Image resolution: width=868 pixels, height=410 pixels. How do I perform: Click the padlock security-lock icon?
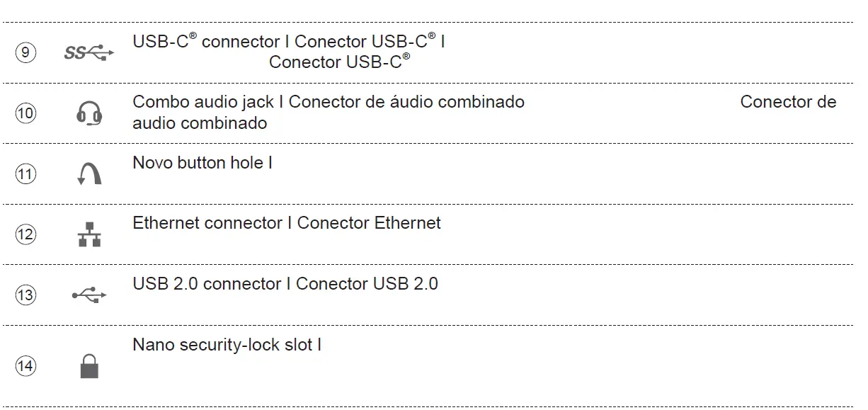[x=89, y=366]
